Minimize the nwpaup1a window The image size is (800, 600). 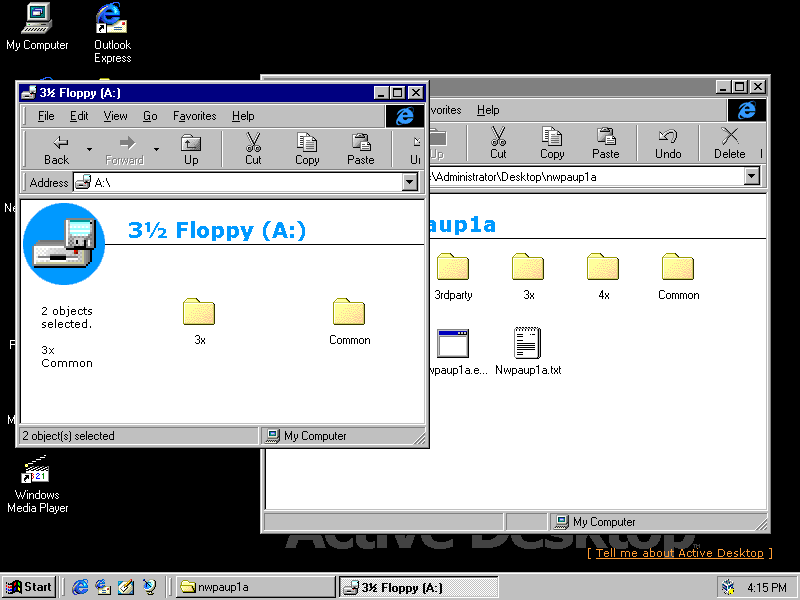[x=723, y=87]
